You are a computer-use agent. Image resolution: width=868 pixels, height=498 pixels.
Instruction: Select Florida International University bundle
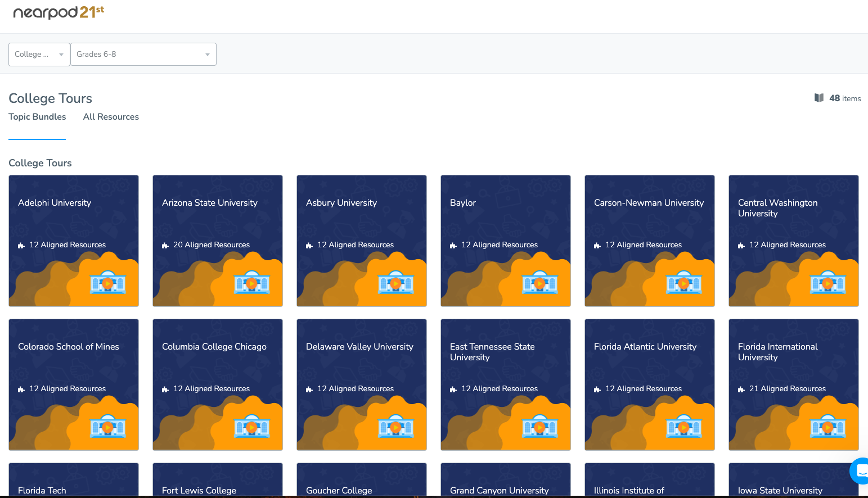tap(794, 384)
